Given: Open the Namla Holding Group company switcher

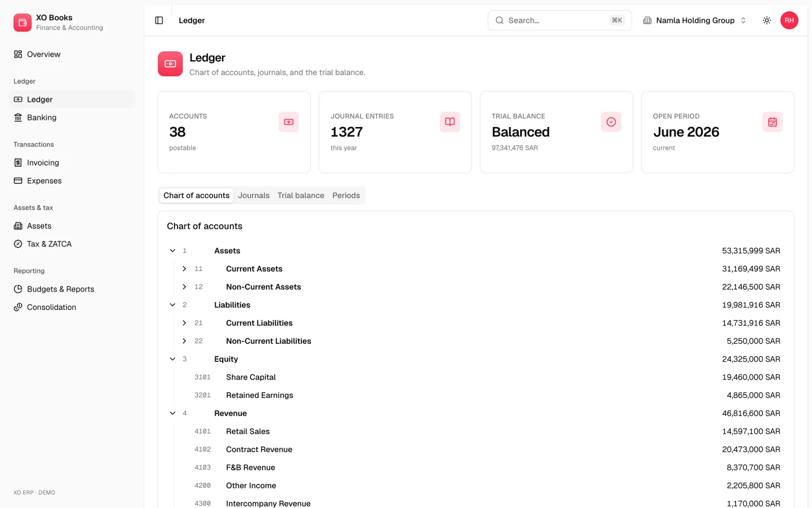Looking at the screenshot, I should coord(694,20).
